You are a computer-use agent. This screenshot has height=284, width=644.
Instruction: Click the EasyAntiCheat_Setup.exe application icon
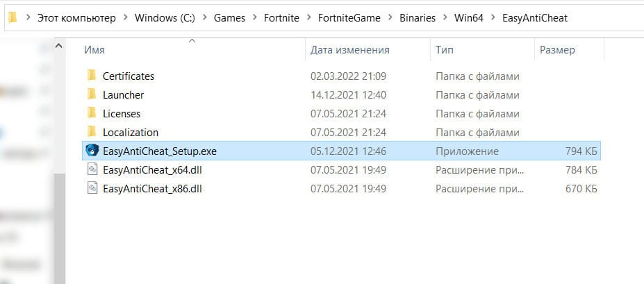point(91,151)
